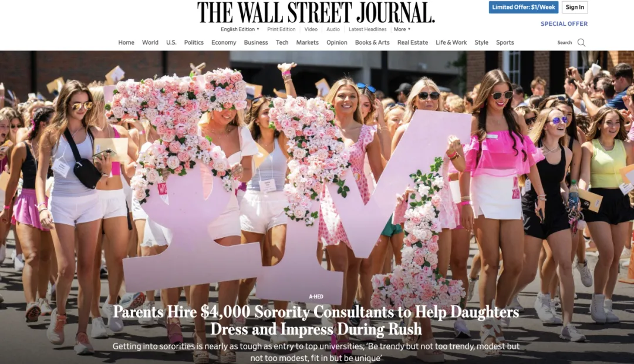The height and width of the screenshot is (364, 634).
Task: Click The Wall Street Journal logo
Action: (316, 12)
